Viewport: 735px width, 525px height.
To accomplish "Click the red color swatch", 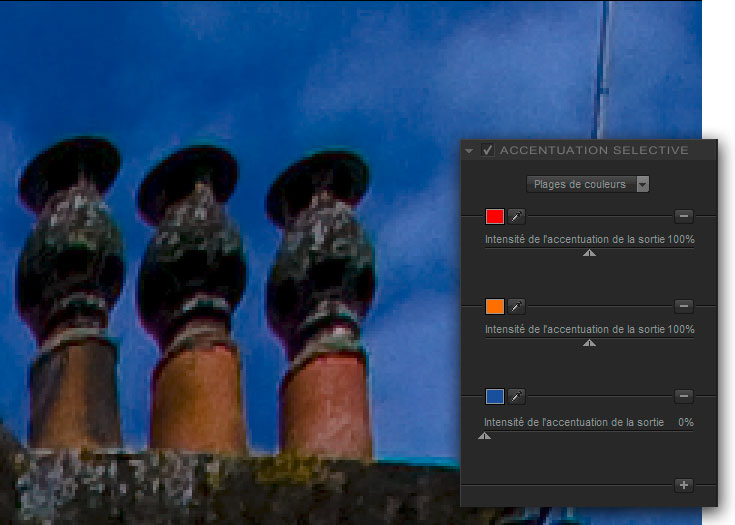I will (495, 216).
